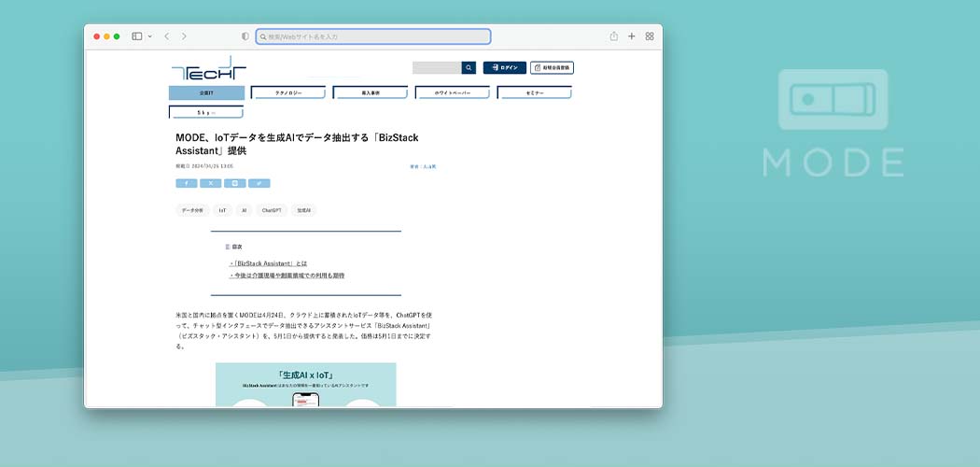Select the 企業IT navigation tab
This screenshot has width=980, height=467.
pos(206,92)
